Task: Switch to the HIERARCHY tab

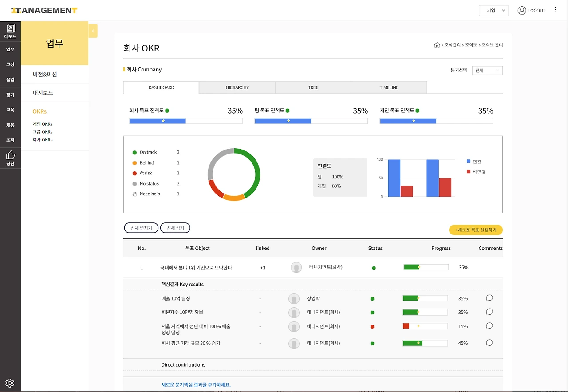Action: click(237, 87)
